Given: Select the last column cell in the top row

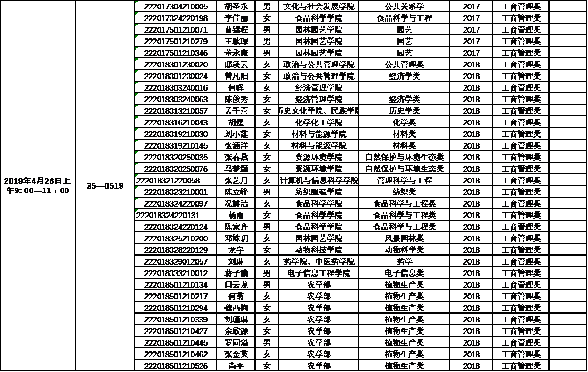Looking at the screenshot, I should (x=522, y=6).
